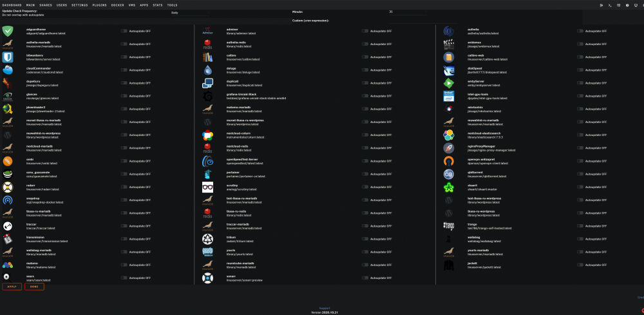Click the roundcube-mariadb container name
Screen dimensions: 644x315
click(x=240, y=263)
